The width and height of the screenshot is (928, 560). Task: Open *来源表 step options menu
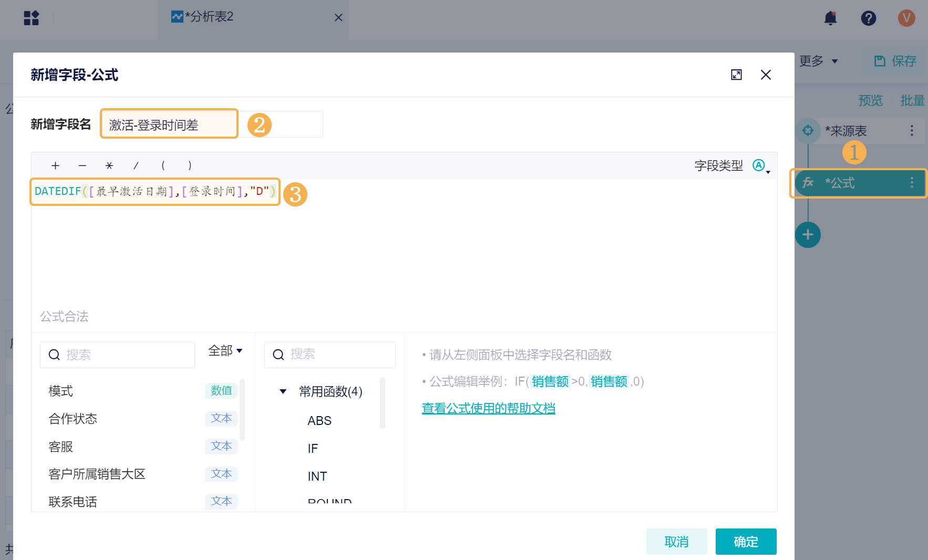(x=912, y=130)
